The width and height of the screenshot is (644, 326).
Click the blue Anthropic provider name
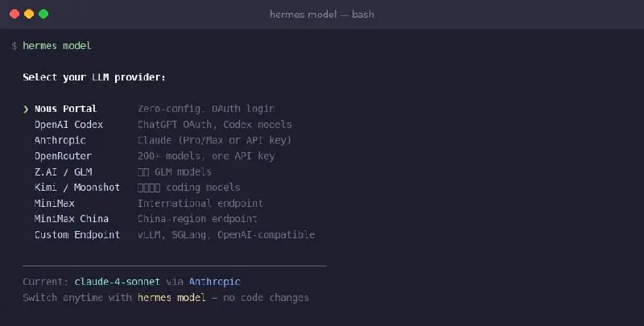(x=214, y=282)
